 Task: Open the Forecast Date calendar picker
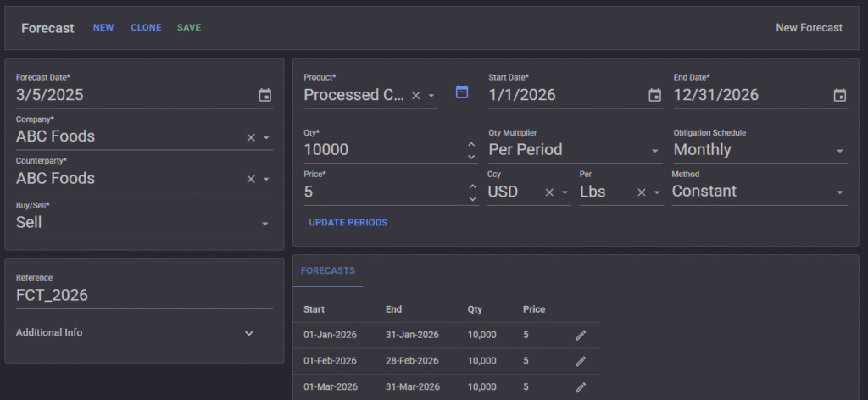265,95
